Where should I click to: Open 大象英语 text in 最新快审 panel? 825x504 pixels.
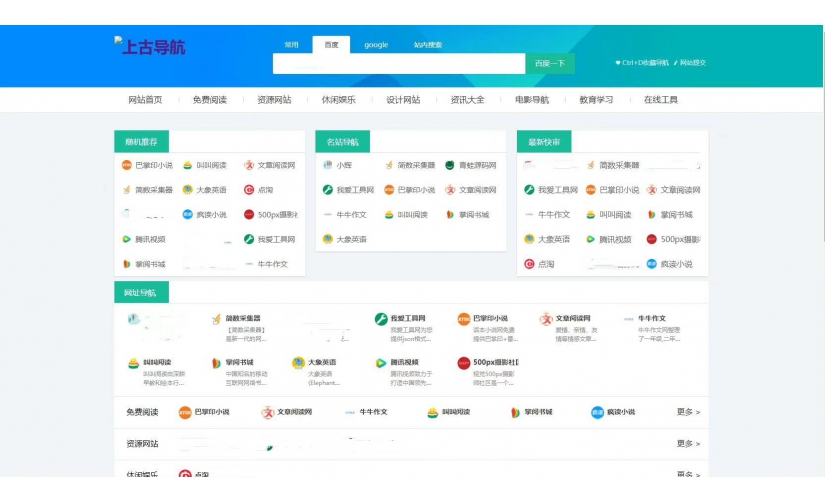(x=554, y=239)
